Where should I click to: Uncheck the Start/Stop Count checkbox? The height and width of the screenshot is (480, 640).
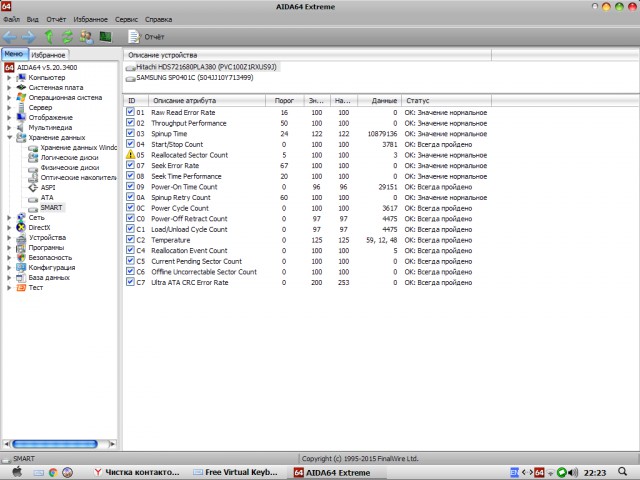(130, 144)
